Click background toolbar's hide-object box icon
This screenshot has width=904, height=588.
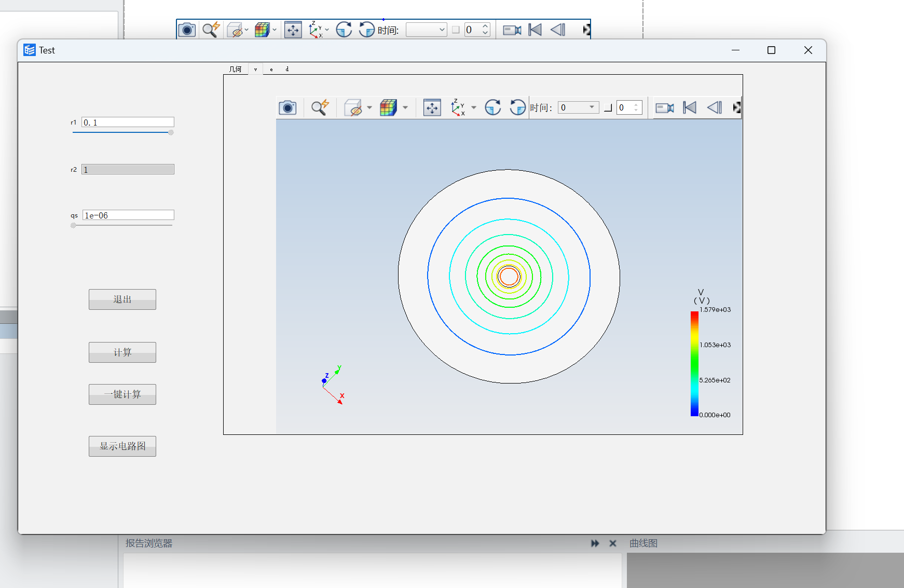[x=235, y=30]
